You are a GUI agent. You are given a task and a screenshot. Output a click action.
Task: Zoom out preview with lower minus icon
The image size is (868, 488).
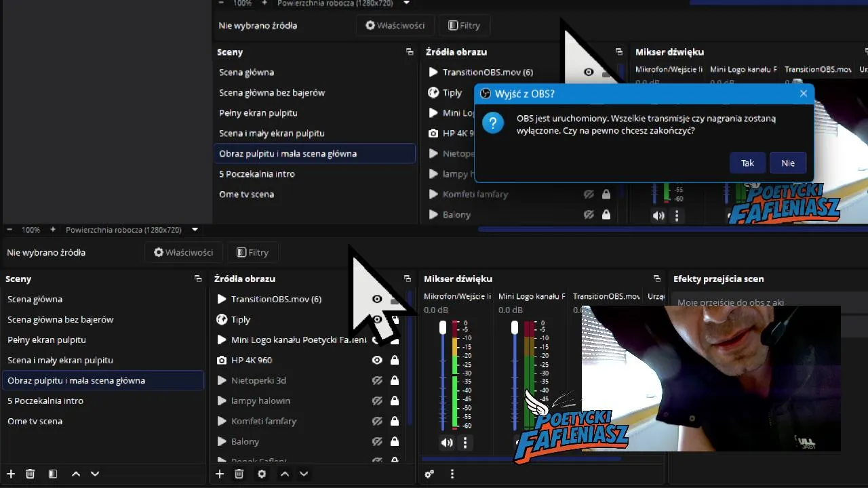coord(11,230)
